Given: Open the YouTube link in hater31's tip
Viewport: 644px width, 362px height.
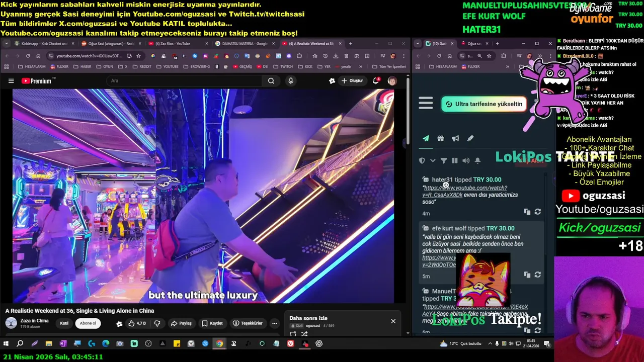Looking at the screenshot, I should [465, 191].
